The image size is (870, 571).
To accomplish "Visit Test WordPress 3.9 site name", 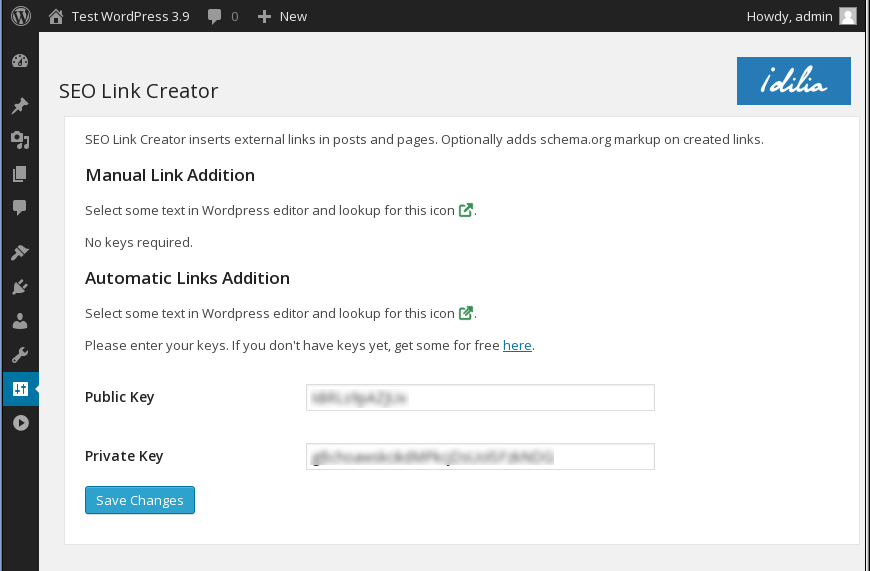I will [x=130, y=17].
